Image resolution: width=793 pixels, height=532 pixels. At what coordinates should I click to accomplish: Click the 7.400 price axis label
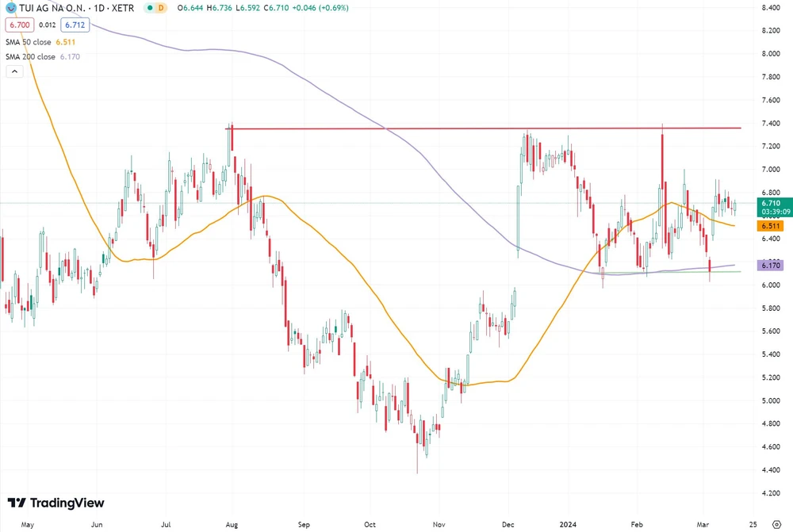click(770, 124)
